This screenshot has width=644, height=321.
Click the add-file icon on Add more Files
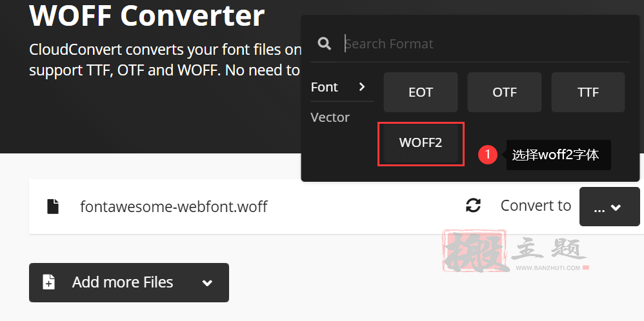coord(49,282)
